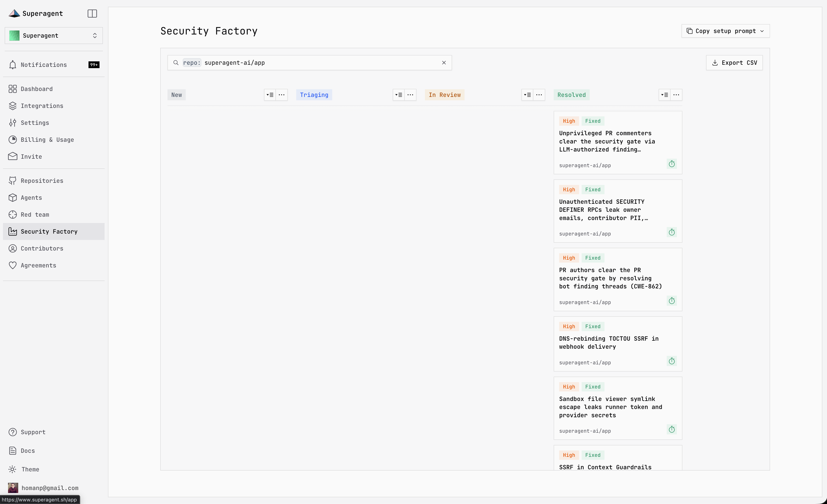Focus the repo search field
Viewport: 827px width, 504px height.
[x=310, y=63]
